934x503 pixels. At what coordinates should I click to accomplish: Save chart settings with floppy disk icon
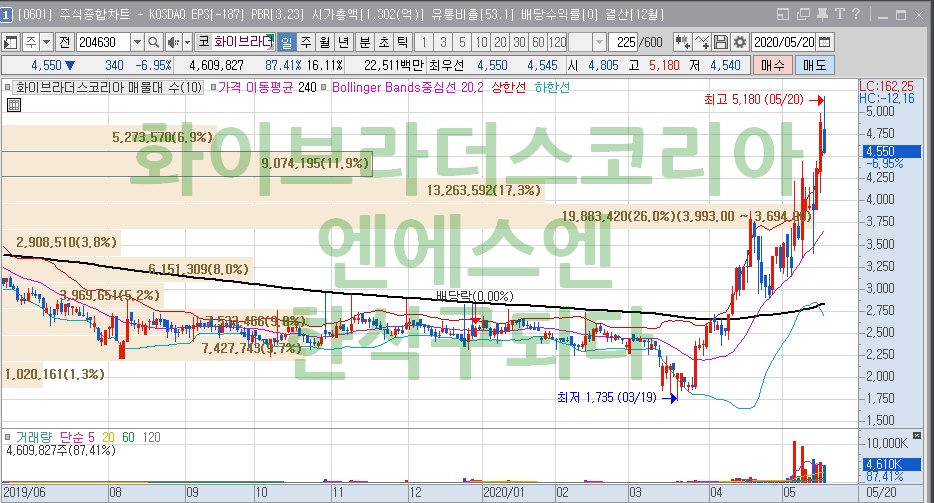pyautogui.click(x=721, y=42)
